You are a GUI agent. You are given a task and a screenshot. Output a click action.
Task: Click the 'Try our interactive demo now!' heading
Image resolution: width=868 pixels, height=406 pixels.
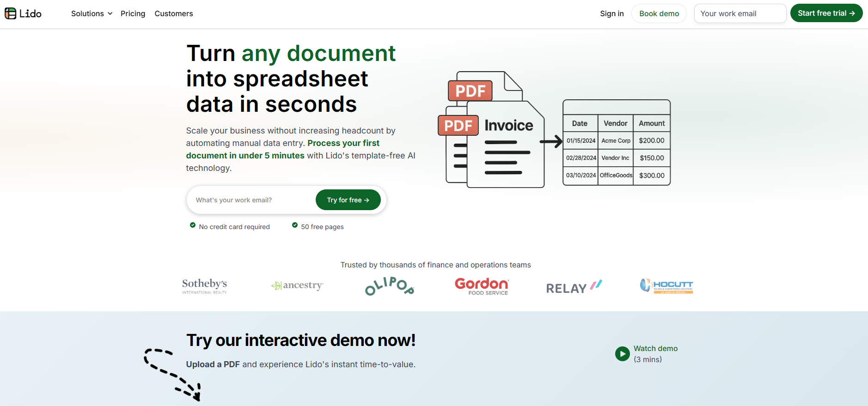coord(301,340)
